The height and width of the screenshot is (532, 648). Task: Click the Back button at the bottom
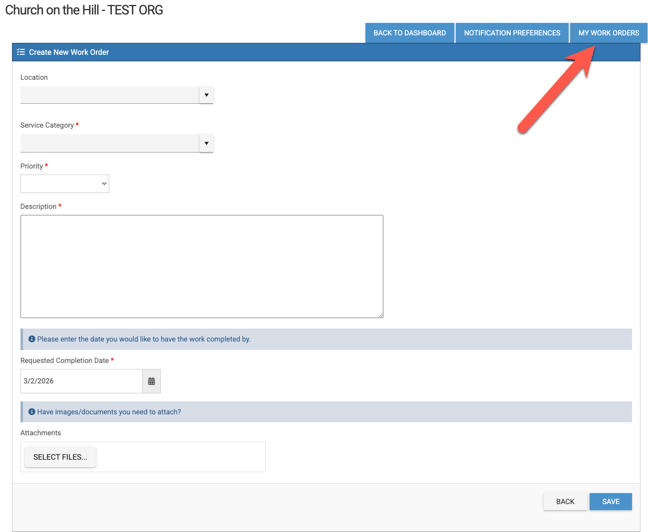coord(565,501)
